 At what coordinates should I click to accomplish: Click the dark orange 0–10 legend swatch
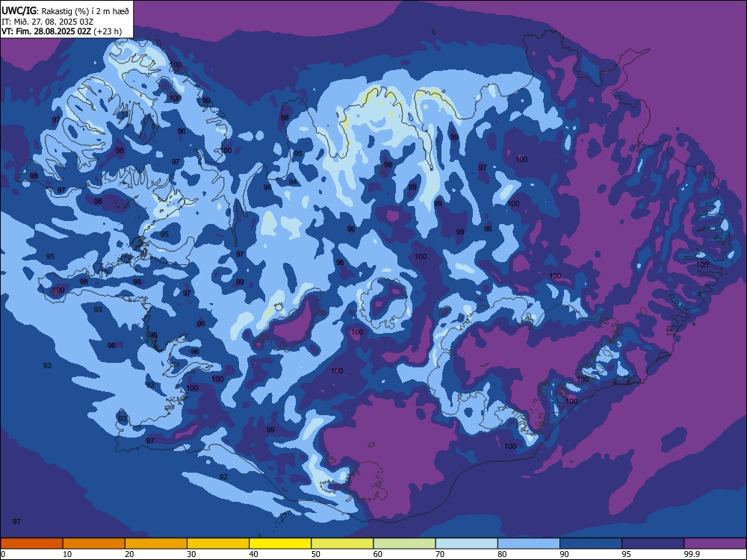(x=32, y=544)
